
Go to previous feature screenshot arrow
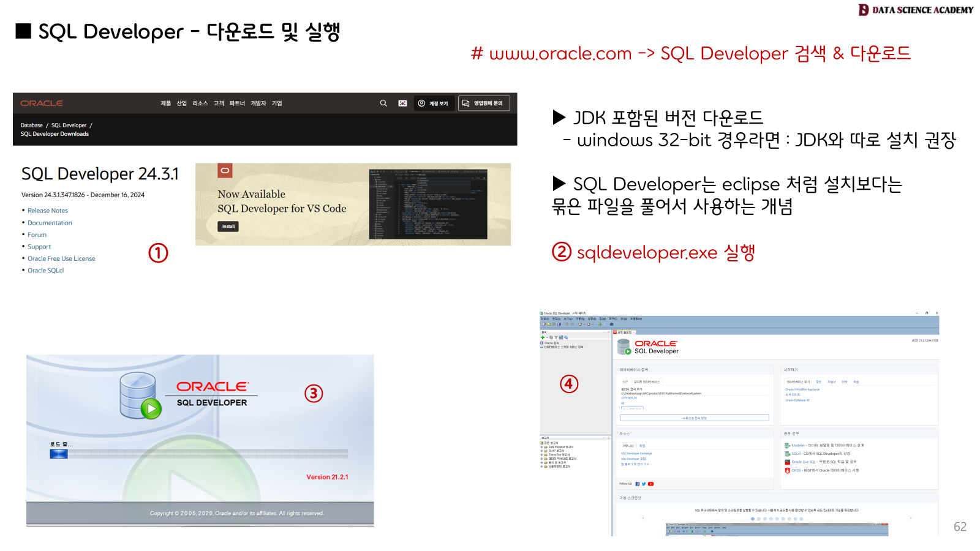click(643, 518)
